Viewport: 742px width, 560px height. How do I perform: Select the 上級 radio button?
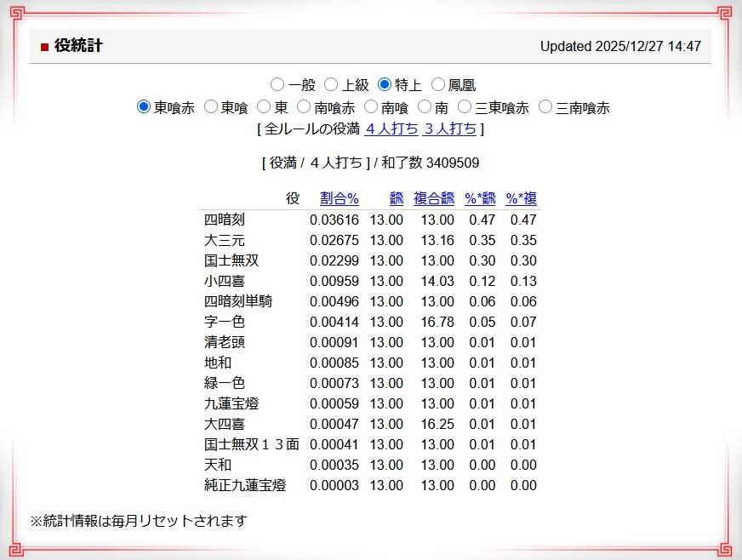332,84
